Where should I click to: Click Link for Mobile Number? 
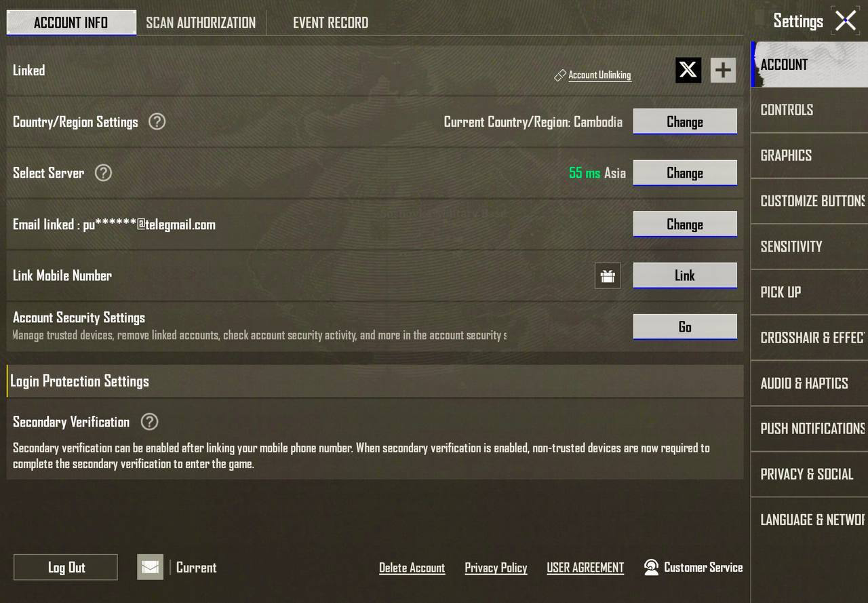coord(685,275)
